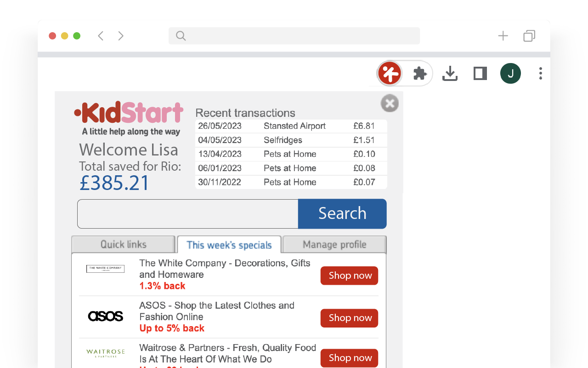Open the browser extensions puzzle icon

[420, 73]
